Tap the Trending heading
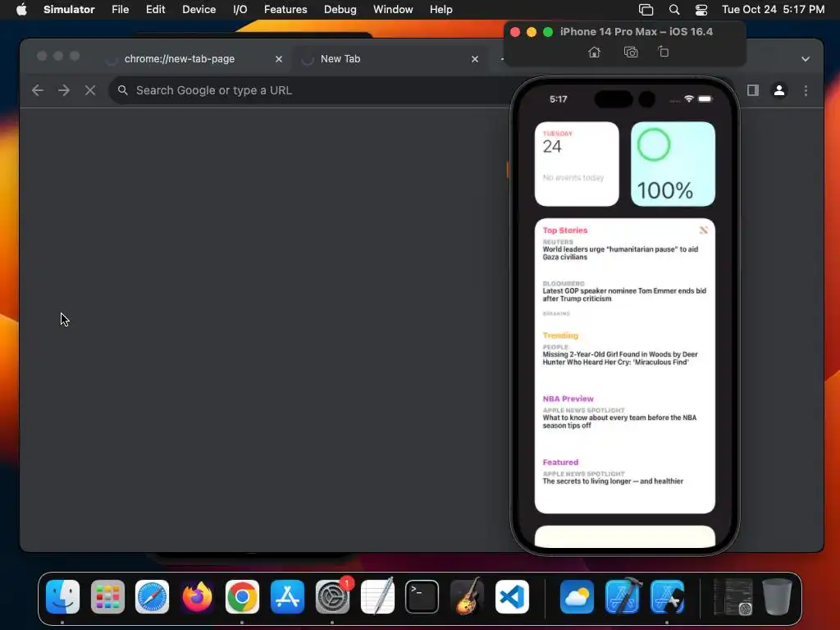Image resolution: width=840 pixels, height=630 pixels. (560, 336)
